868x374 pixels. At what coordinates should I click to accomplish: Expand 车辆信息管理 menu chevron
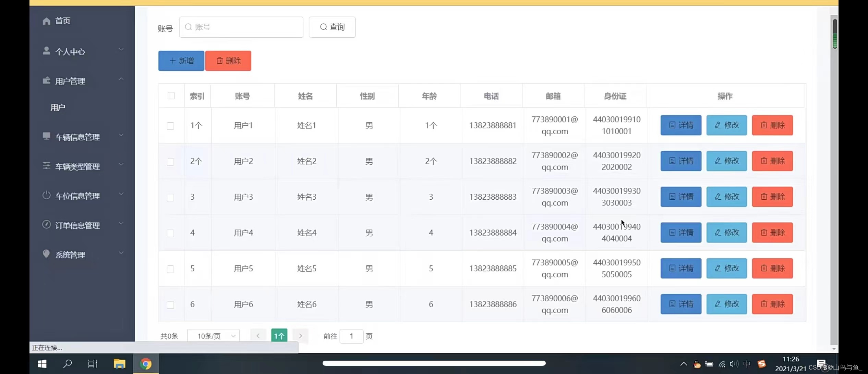(x=121, y=135)
